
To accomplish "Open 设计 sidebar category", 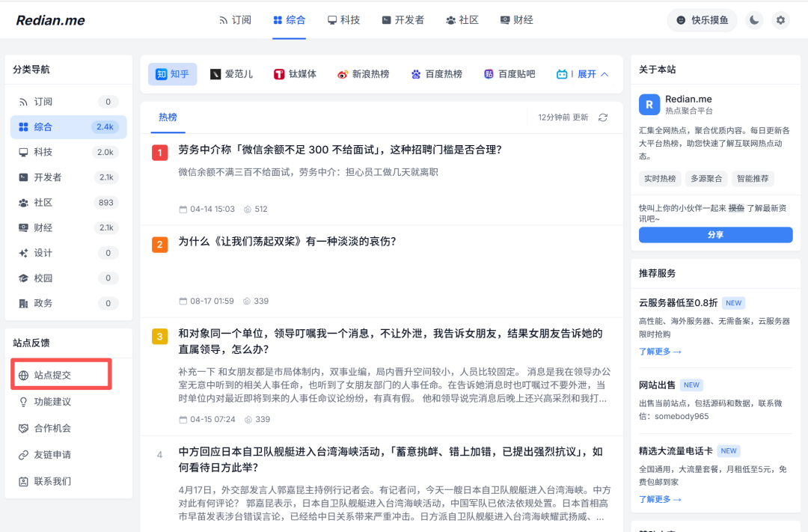I will coord(69,253).
